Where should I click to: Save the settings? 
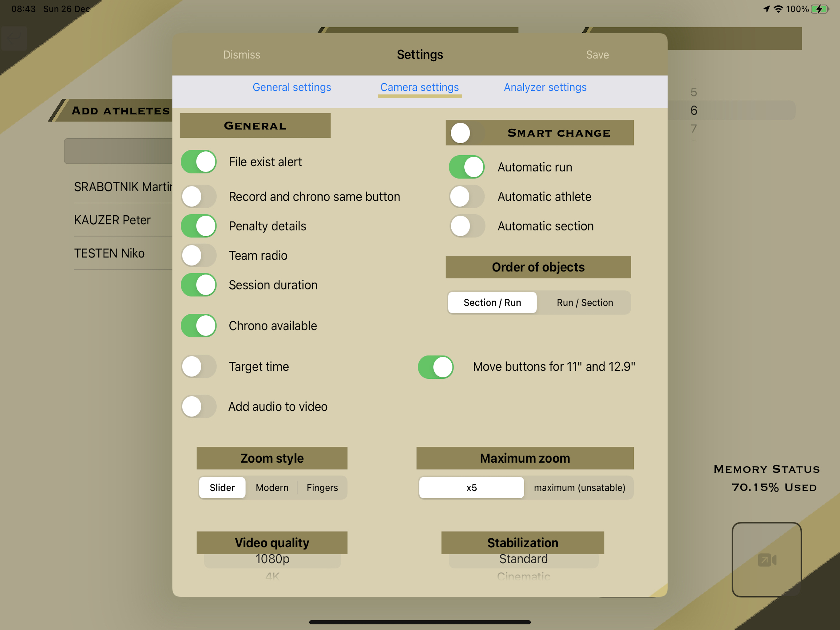coord(597,55)
